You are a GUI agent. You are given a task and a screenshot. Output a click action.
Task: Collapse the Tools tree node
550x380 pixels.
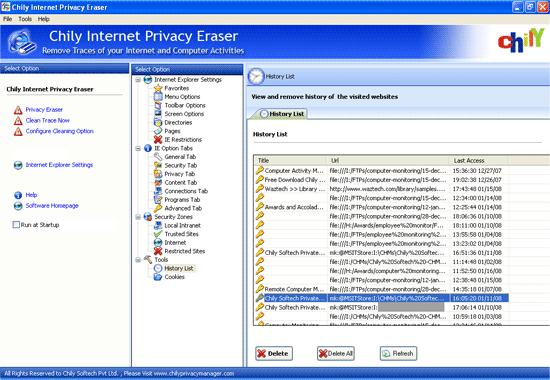[138, 260]
